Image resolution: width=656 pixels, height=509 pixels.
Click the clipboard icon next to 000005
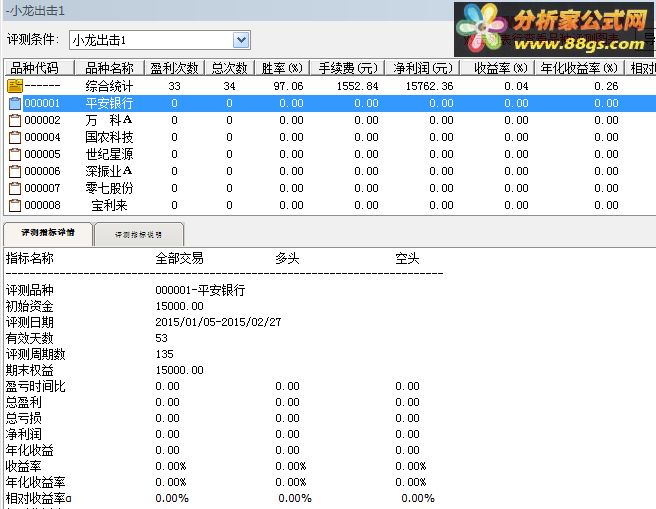click(15, 154)
